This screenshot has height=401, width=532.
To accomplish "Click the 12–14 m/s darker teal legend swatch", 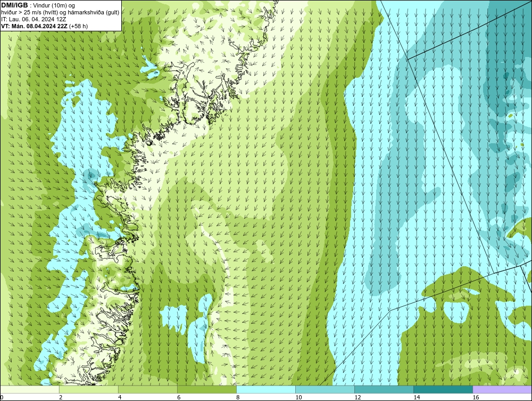I will (x=384, y=389).
